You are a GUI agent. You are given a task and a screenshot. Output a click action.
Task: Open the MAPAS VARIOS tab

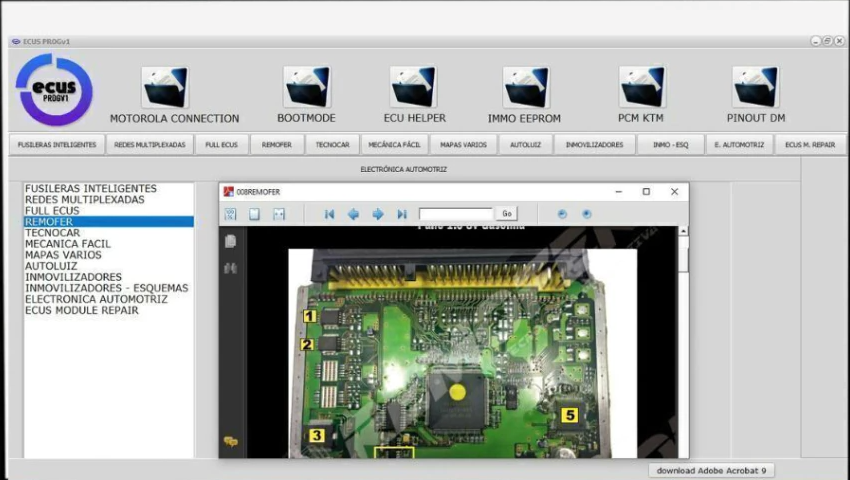point(463,145)
